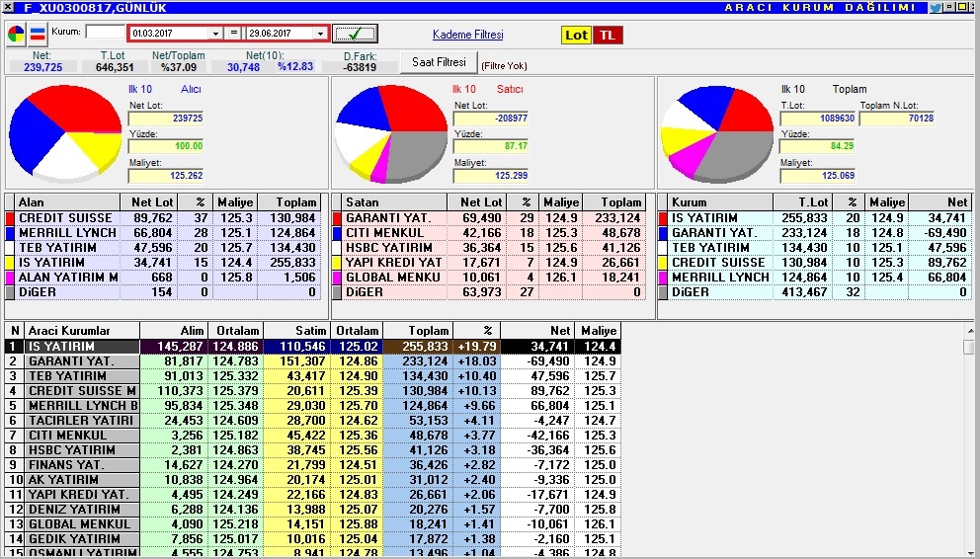Click into the Kurum input field
Screen dimensions: 980x559
(105, 32)
